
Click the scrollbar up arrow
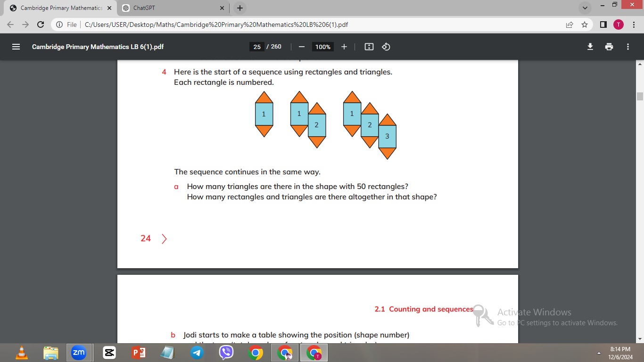tap(640, 64)
